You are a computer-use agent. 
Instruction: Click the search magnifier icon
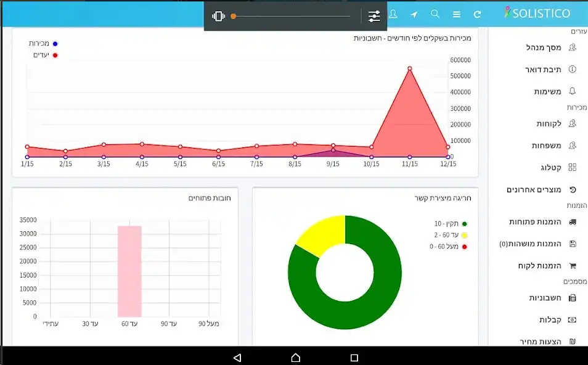pyautogui.click(x=435, y=14)
